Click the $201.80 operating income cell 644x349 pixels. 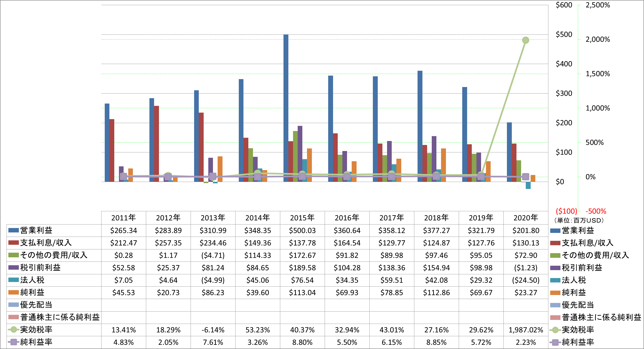click(x=526, y=230)
